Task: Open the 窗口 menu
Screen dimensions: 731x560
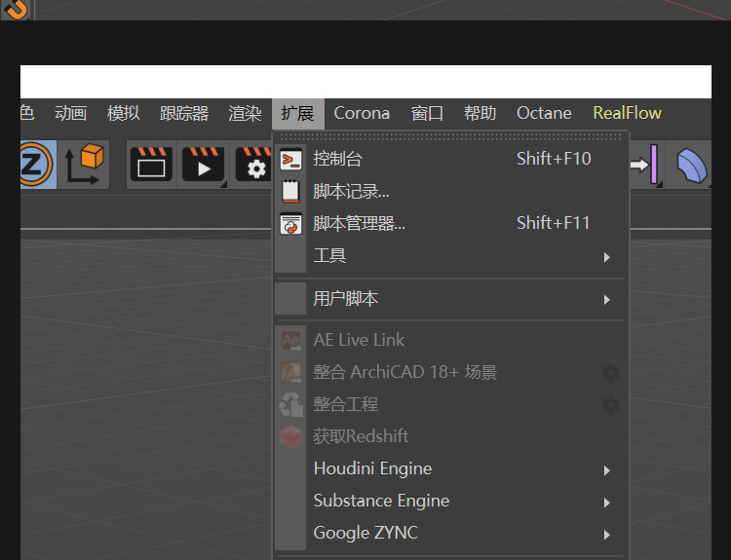Action: coord(427,113)
